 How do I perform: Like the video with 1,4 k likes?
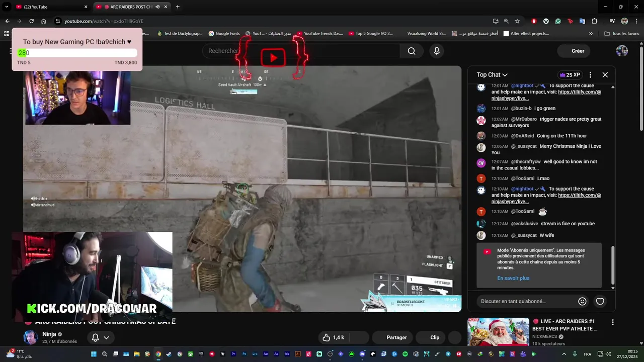click(x=334, y=337)
